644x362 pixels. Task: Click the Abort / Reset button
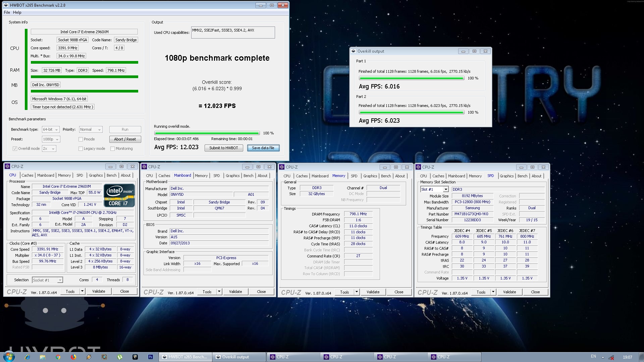(125, 139)
